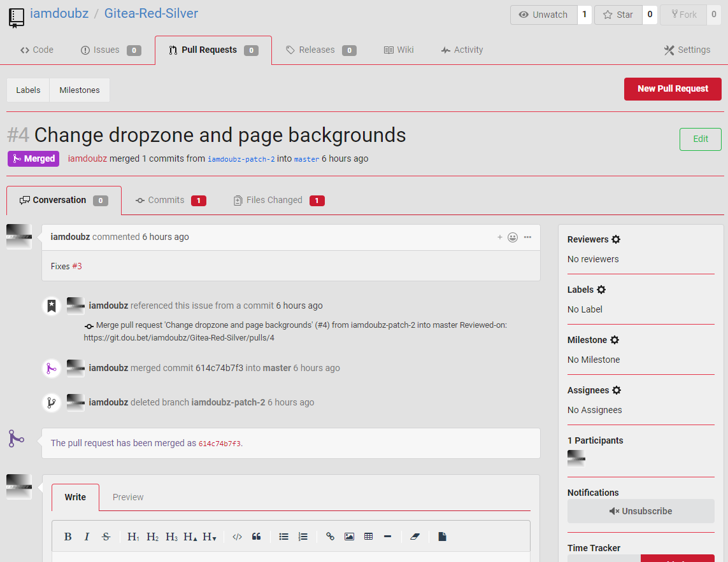
Task: Star the Gitea-Red-Silver repository
Action: [x=618, y=15]
